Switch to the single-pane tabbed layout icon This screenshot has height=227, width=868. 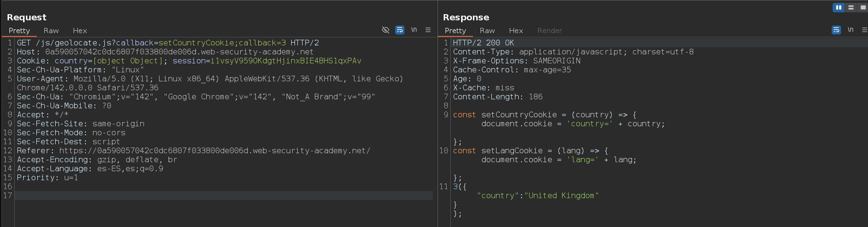[x=863, y=7]
